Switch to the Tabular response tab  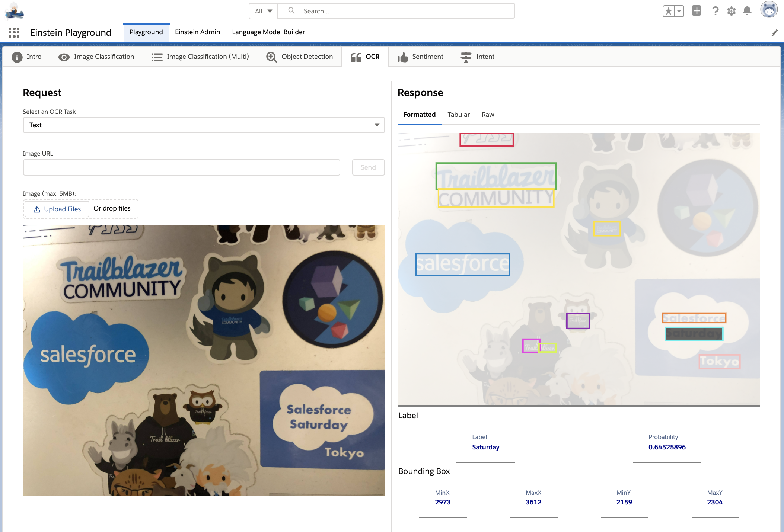[458, 115]
